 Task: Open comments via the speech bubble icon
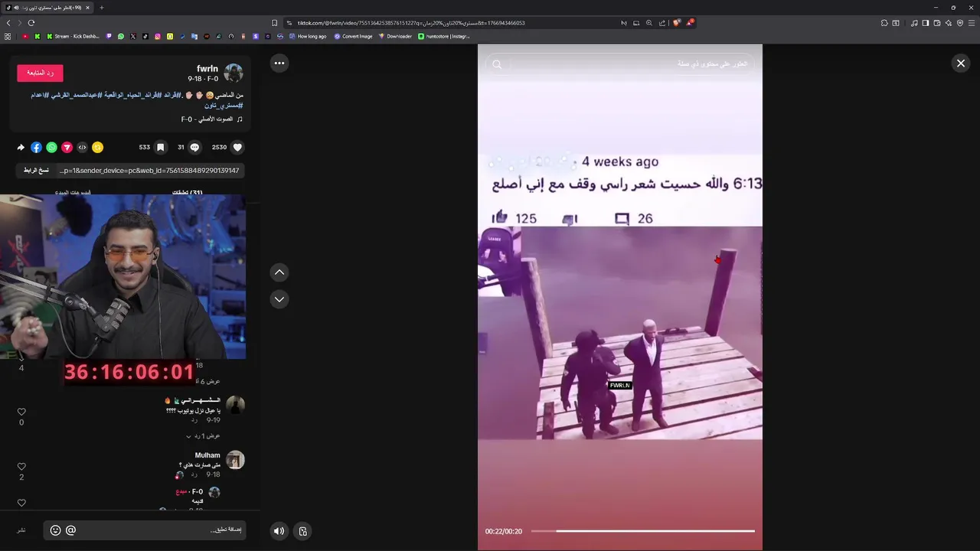194,147
